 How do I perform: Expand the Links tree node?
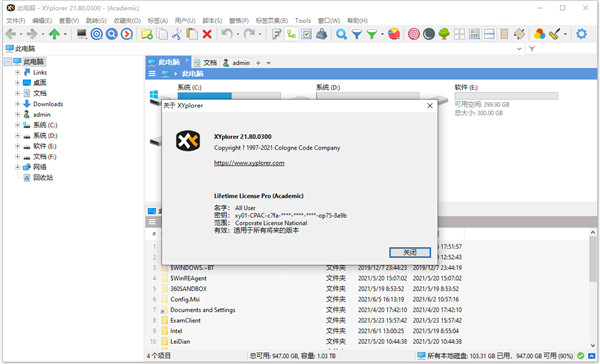[17, 72]
